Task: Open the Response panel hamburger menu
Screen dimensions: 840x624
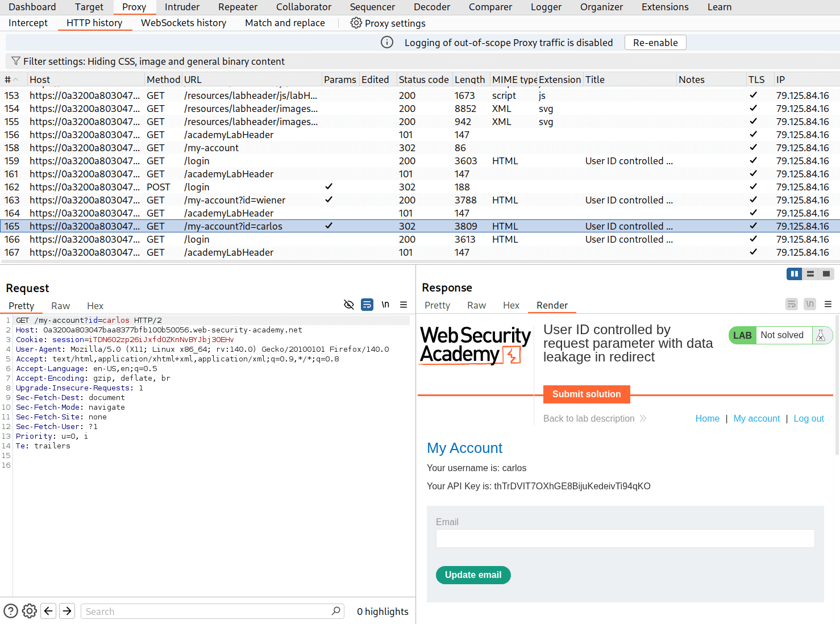Action: (x=828, y=304)
